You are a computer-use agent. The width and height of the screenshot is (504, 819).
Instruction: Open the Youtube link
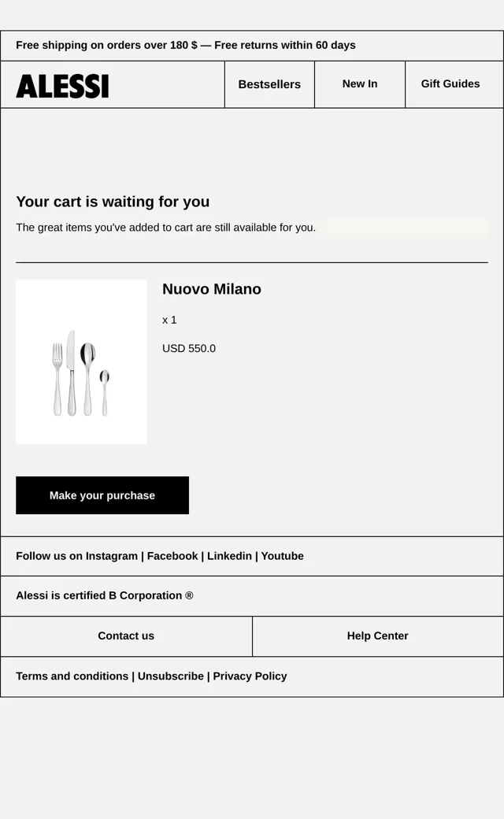[x=282, y=556]
